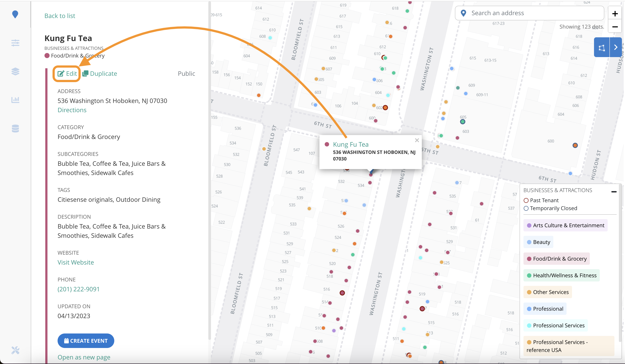Toggle Food/Drink & Grocery legend category

557,259
